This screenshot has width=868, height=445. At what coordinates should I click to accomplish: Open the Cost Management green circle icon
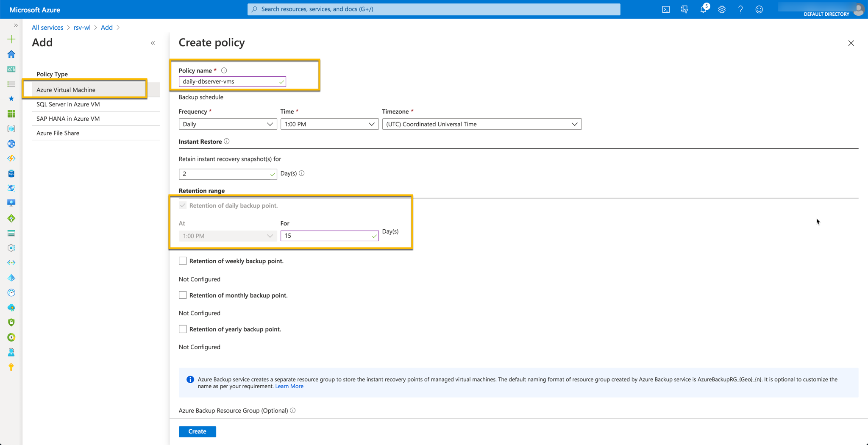(x=11, y=337)
